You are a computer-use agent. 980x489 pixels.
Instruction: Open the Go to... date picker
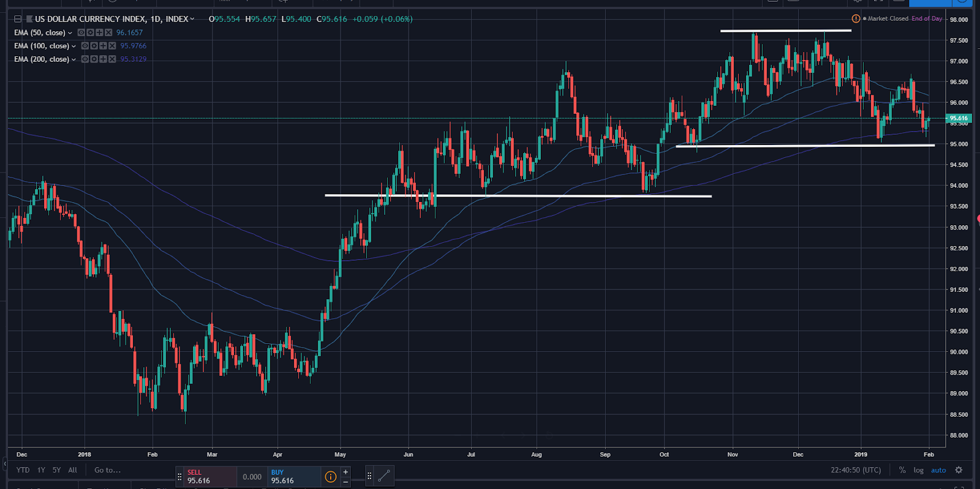107,470
